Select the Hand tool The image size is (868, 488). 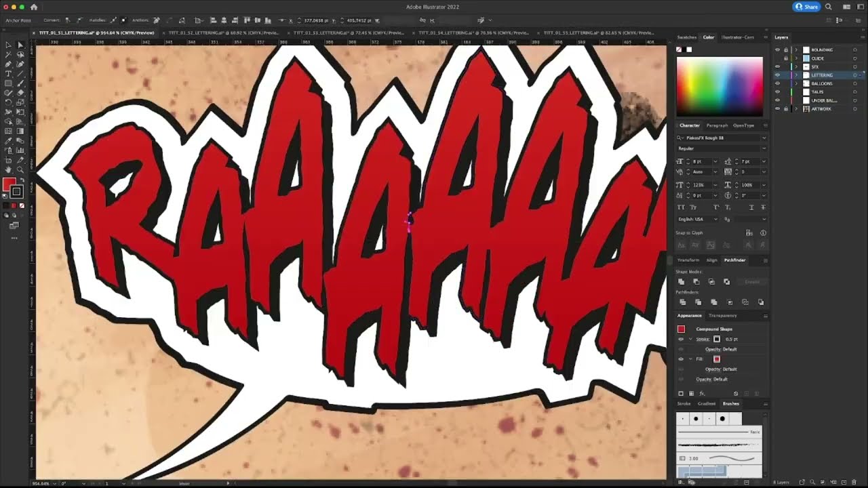coord(8,169)
